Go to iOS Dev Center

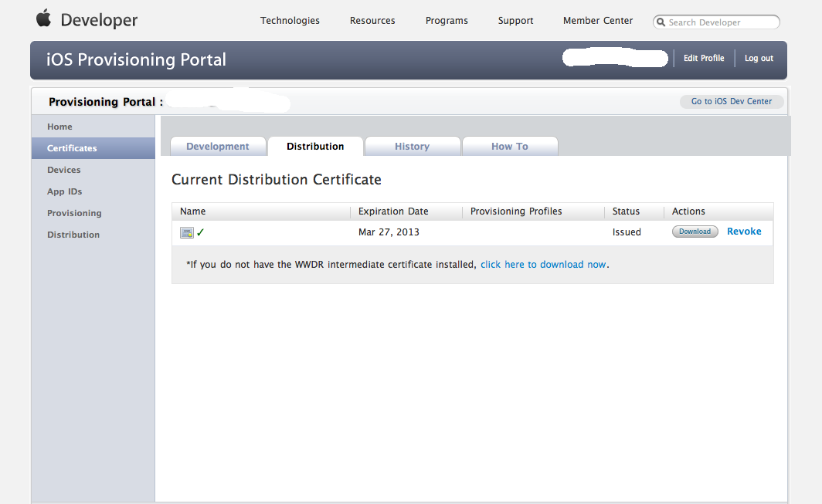coord(732,101)
